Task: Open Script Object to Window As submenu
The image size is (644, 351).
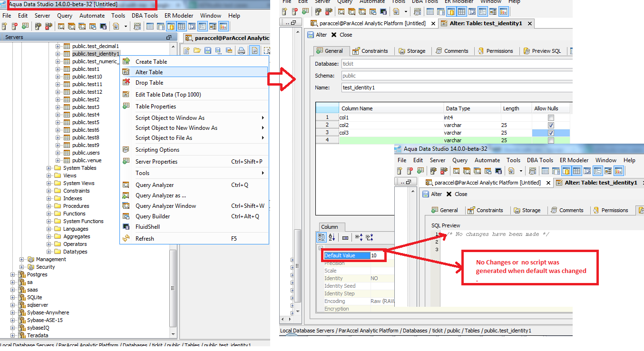Action: point(194,117)
